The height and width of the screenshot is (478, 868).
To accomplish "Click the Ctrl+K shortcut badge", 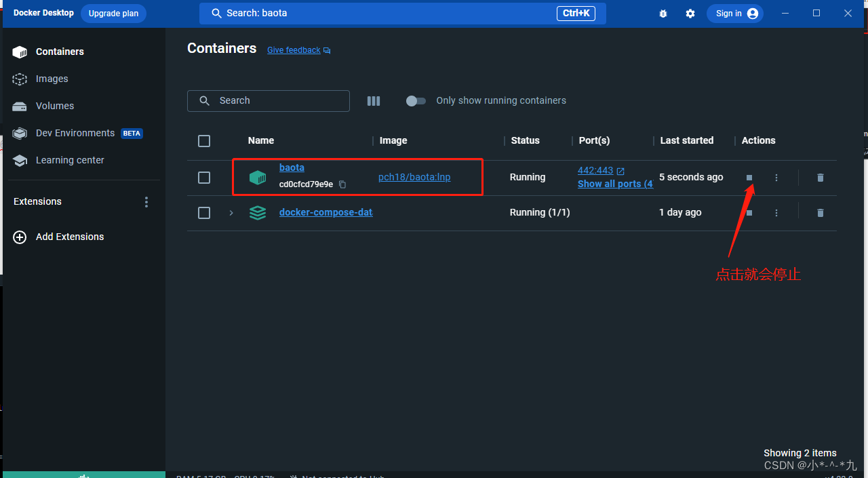I will tap(576, 14).
